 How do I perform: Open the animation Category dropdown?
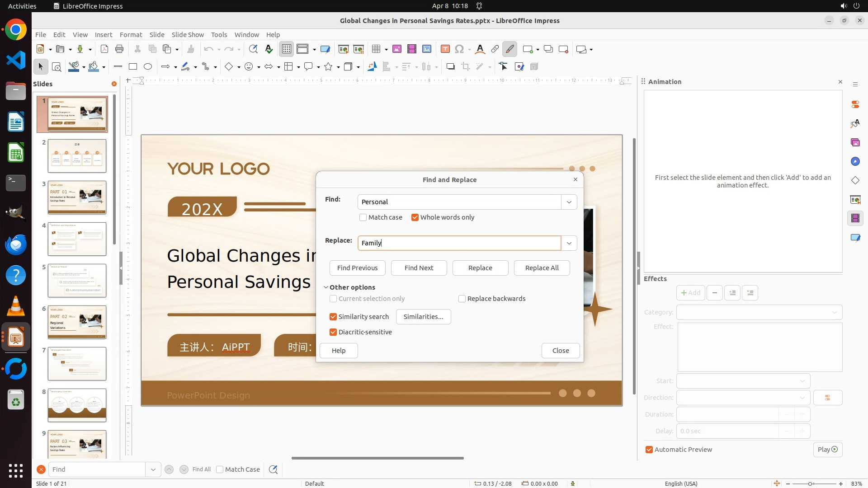pyautogui.click(x=759, y=312)
